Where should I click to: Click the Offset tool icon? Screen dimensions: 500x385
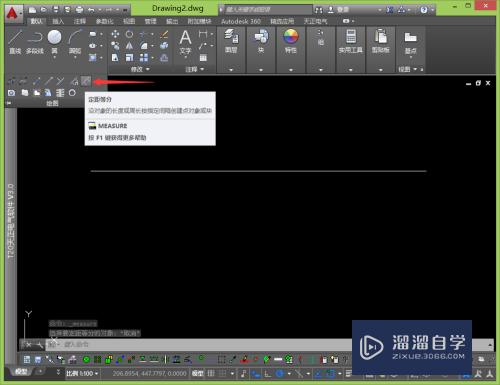click(164, 58)
